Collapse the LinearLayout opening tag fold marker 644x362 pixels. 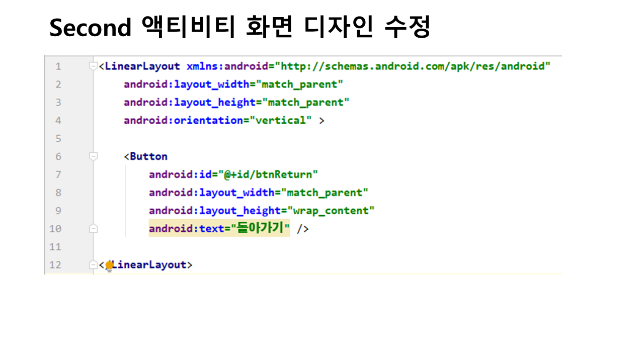click(93, 66)
